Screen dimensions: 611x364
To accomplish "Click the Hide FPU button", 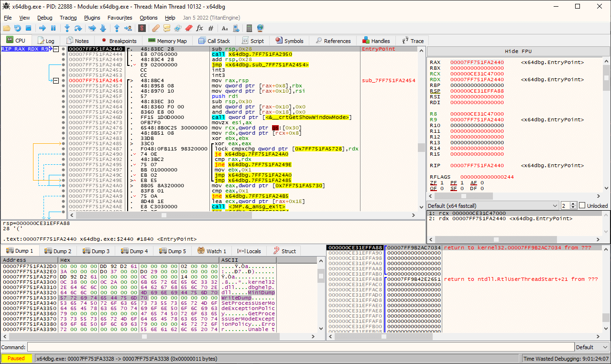I will point(518,51).
